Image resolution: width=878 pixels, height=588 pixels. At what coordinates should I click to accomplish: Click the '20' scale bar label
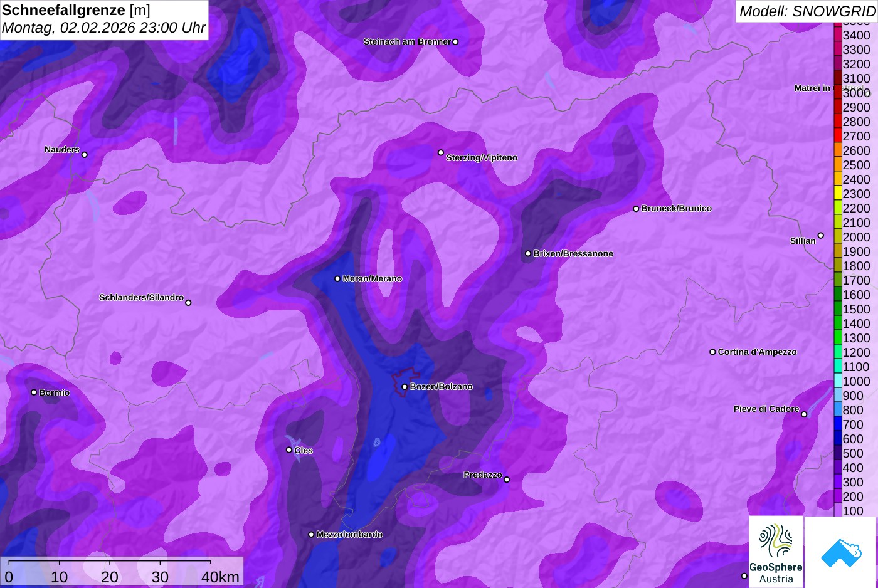point(110,577)
